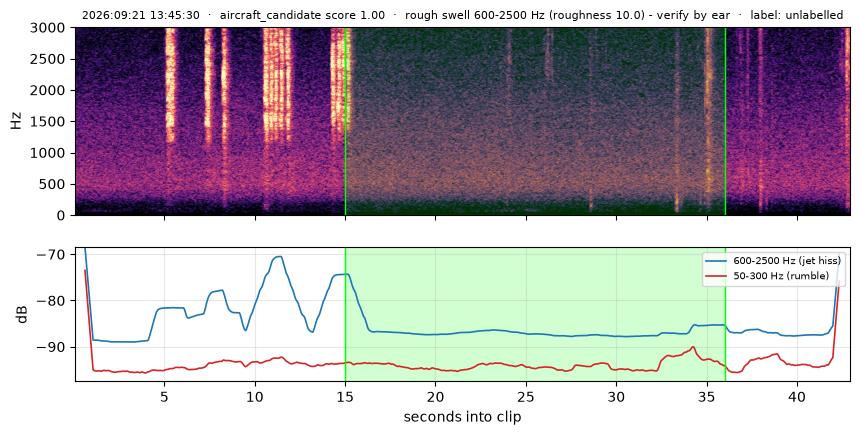Click the green end marker in spectrogram
This screenshot has width=860, height=435.
725,121
